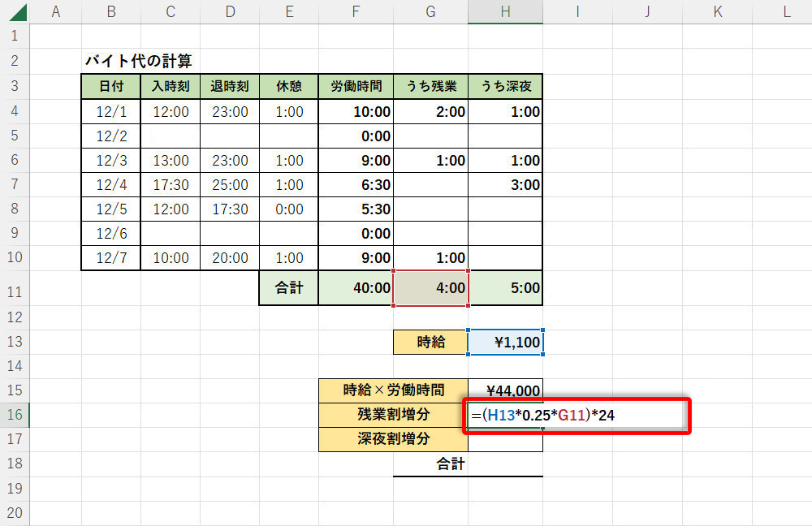Select the 5:00 late-night total cell
812x526 pixels.
tap(505, 288)
